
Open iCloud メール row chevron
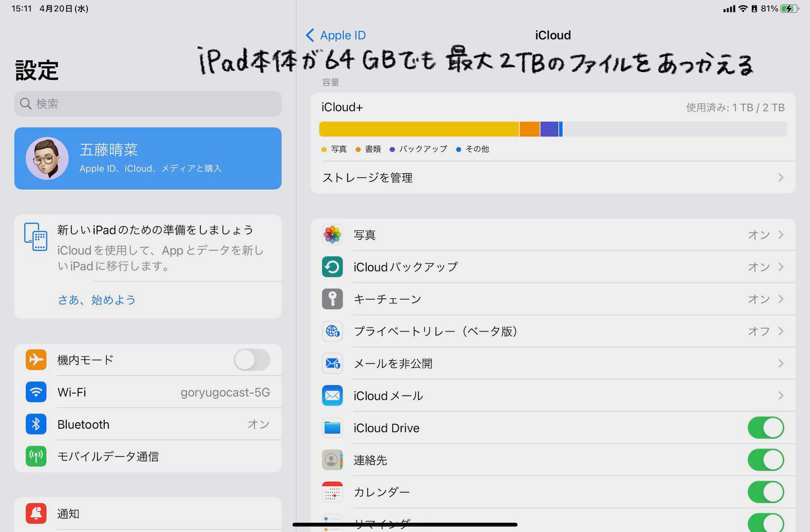point(781,396)
